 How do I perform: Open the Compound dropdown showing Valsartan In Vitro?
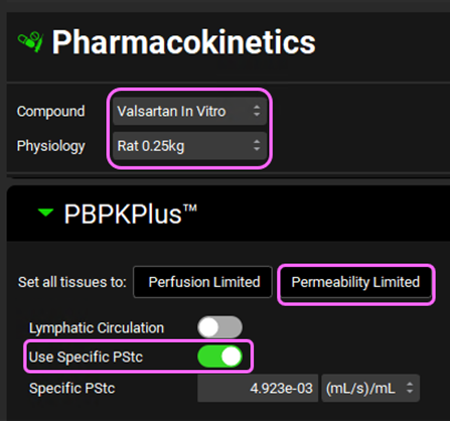pyautogui.click(x=190, y=111)
